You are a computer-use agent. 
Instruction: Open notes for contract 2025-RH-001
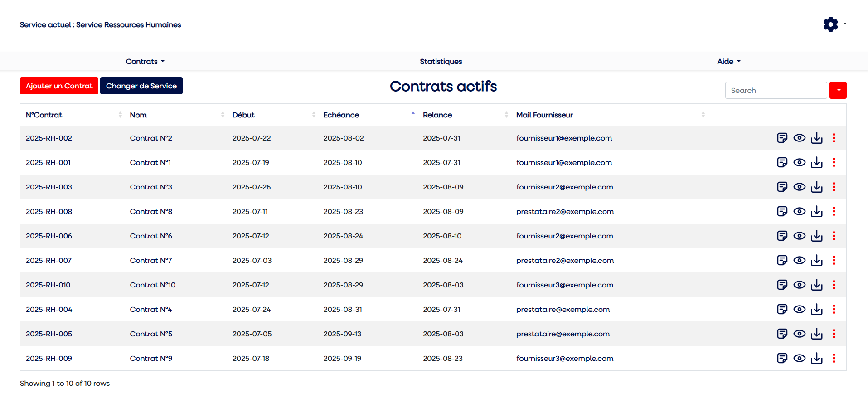point(782,162)
